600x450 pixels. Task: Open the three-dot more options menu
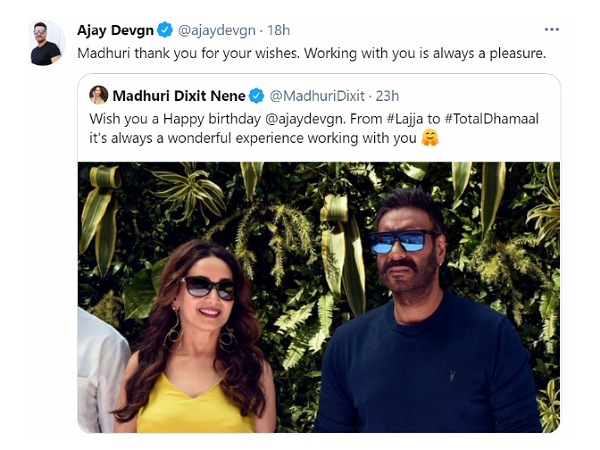551,29
